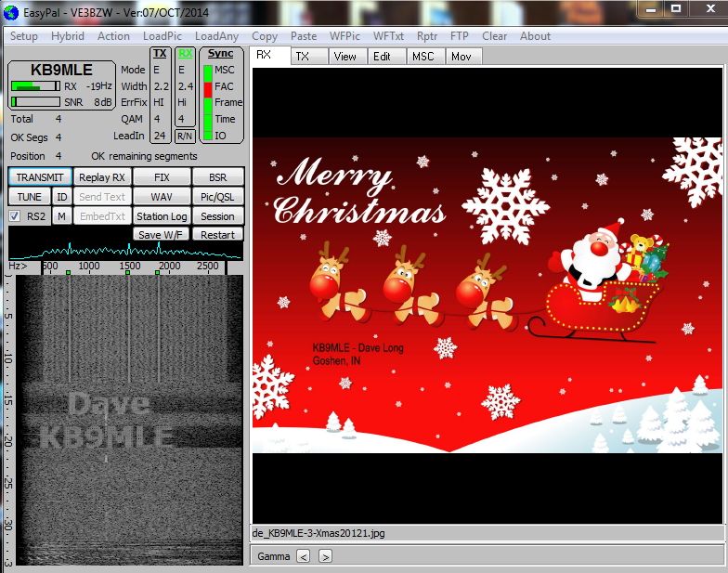Click the FIX button
728x573 pixels.
point(162,177)
